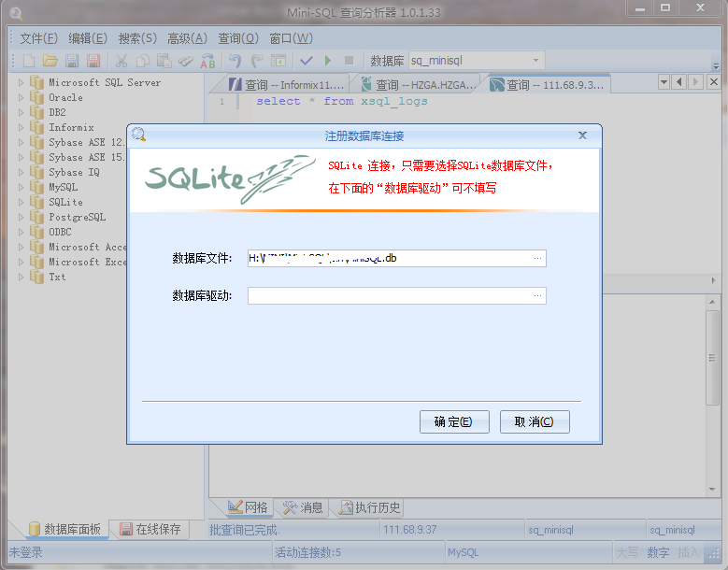The height and width of the screenshot is (570, 728).
Task: Switch to the 执行历史 tab
Action: pyautogui.click(x=369, y=507)
